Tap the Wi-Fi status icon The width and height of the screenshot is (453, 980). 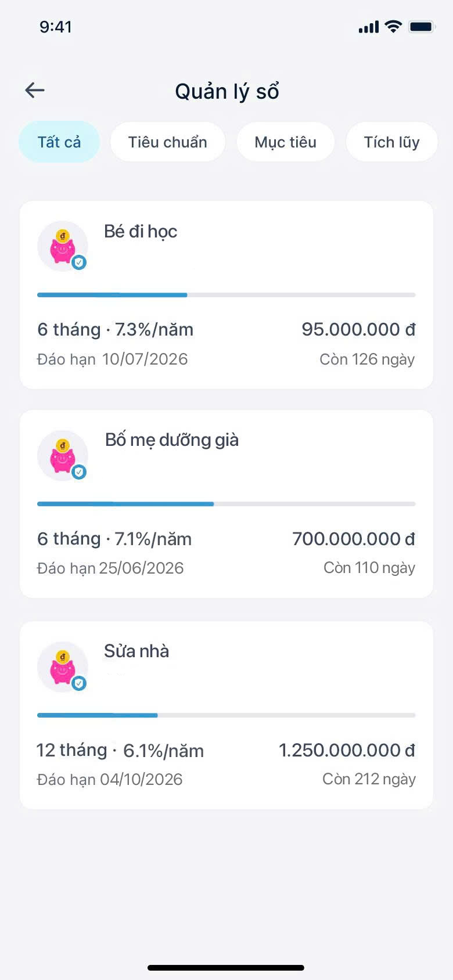coord(393,27)
